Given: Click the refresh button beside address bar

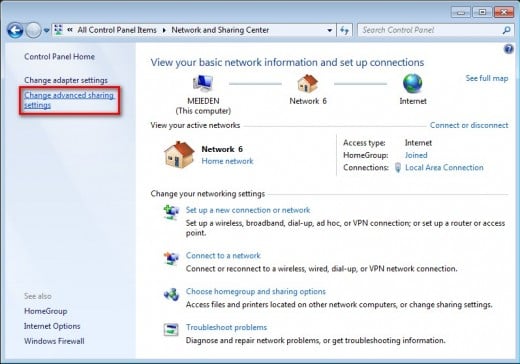Looking at the screenshot, I should 344,30.
